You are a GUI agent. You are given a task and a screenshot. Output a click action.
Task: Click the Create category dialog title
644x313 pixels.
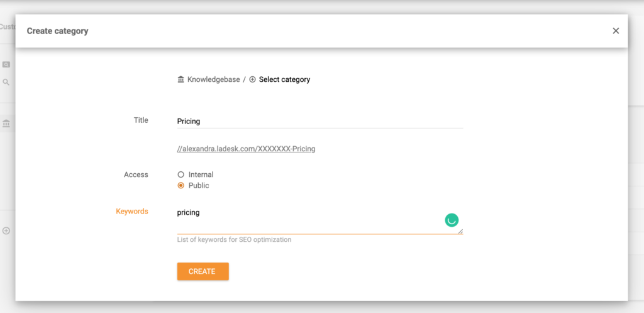coord(57,31)
